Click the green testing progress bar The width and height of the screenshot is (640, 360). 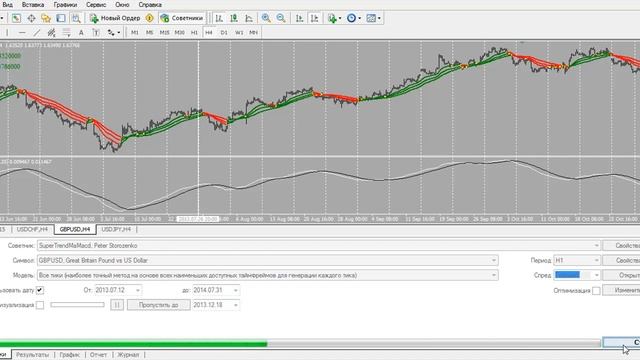pyautogui.click(x=133, y=344)
